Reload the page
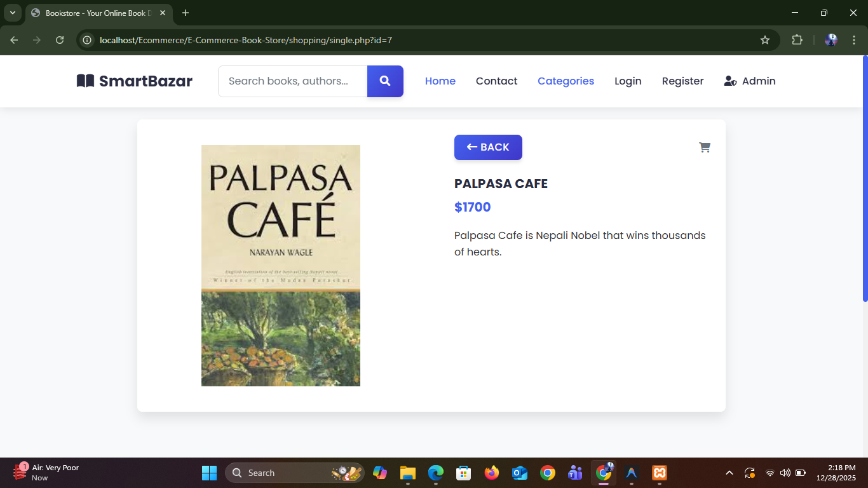Viewport: 868px width, 488px height. point(60,40)
